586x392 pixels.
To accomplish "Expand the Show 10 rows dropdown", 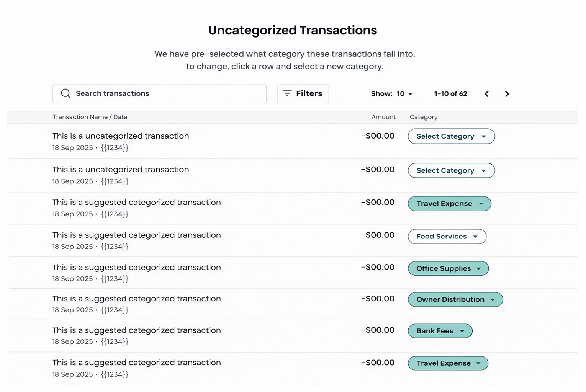I will (x=404, y=94).
